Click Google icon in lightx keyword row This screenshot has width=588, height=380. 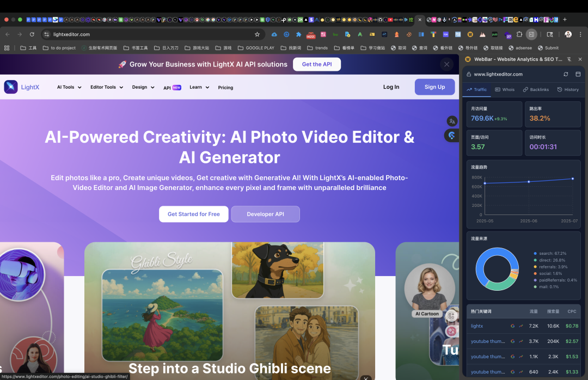(513, 326)
